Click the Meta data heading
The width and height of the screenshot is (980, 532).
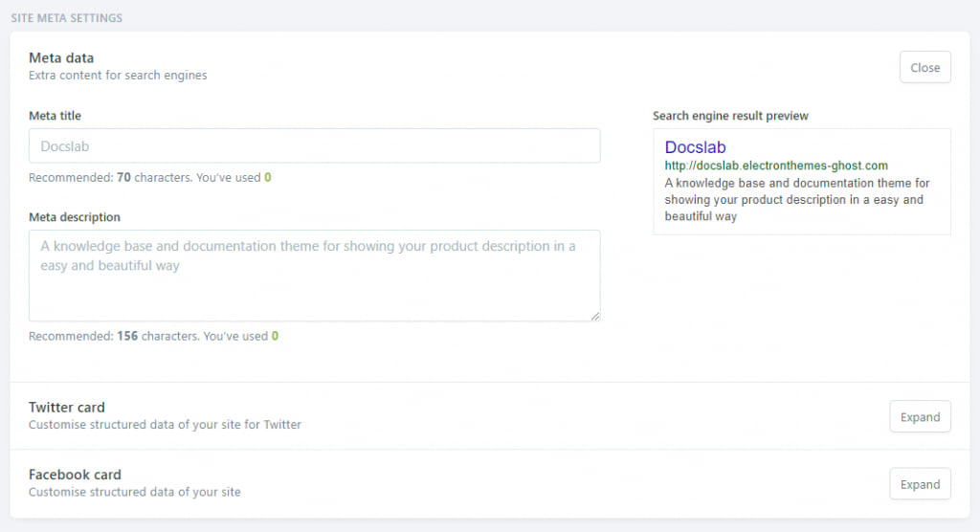click(61, 58)
